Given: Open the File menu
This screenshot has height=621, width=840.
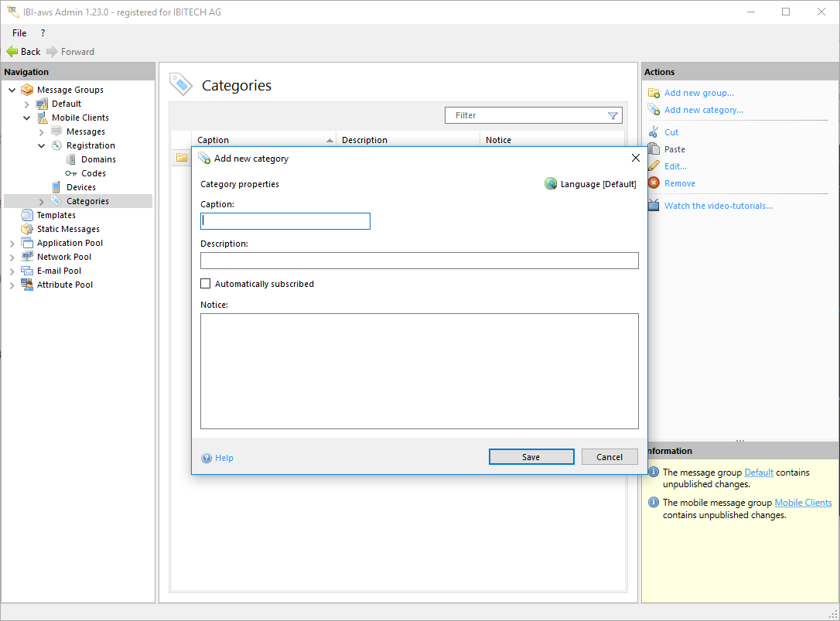Looking at the screenshot, I should pos(19,33).
